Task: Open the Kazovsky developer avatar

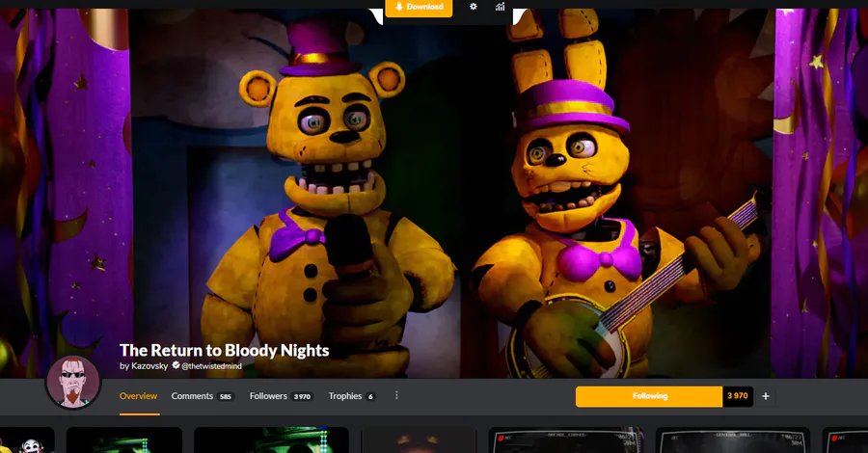Action: pos(73,383)
